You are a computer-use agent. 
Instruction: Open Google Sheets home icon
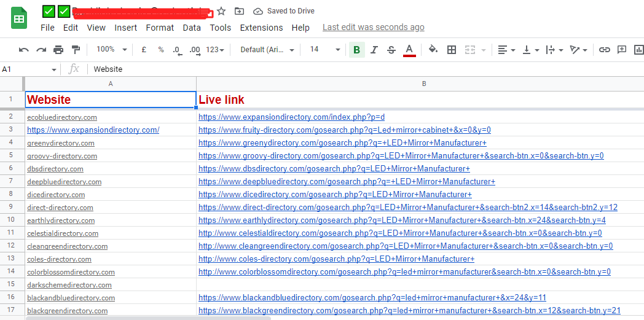coord(19,19)
